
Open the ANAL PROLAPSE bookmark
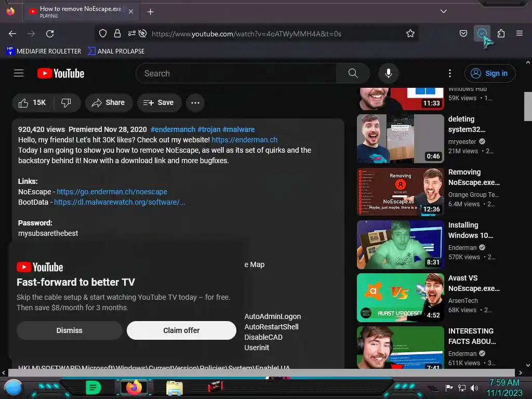coord(116,51)
